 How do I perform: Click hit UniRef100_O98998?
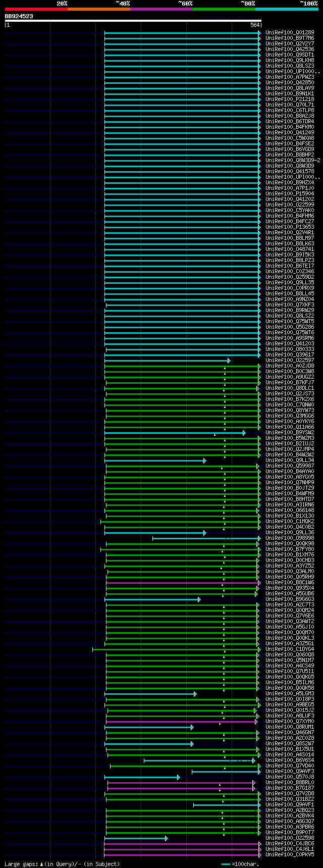tap(290, 538)
